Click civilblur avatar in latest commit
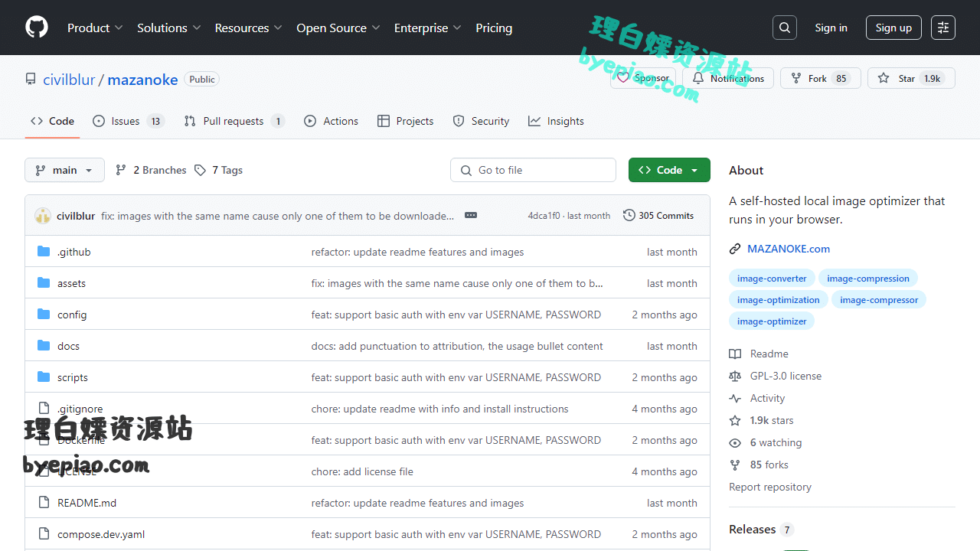This screenshot has width=980, height=551. click(x=43, y=216)
